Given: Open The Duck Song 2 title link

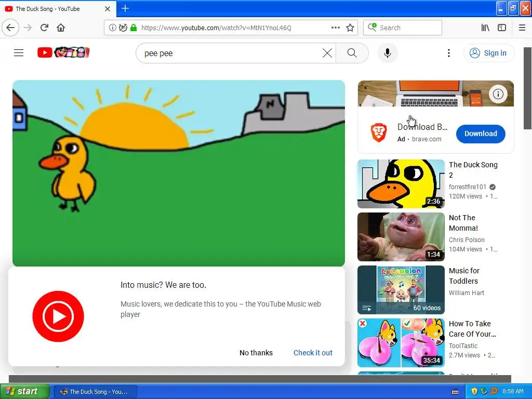Looking at the screenshot, I should [x=473, y=170].
